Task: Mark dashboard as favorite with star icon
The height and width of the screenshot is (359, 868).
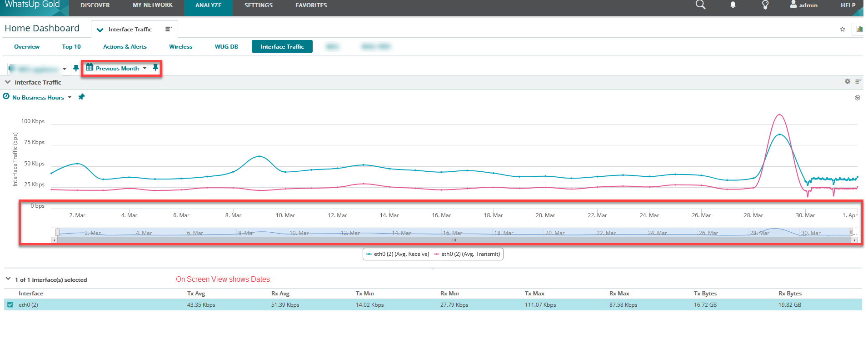Action: click(x=843, y=30)
